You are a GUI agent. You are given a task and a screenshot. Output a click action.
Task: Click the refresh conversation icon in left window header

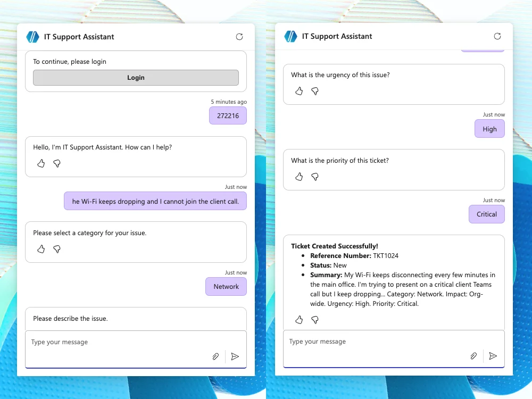pyautogui.click(x=239, y=36)
